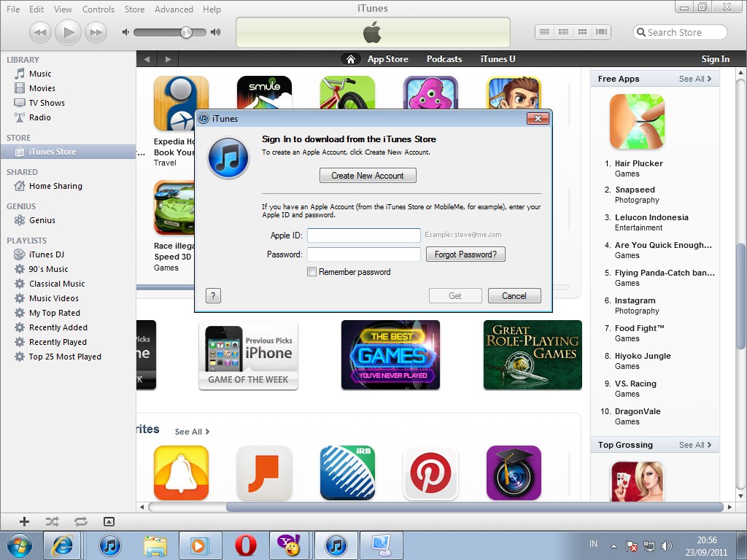Open Windows Start button
The height and width of the screenshot is (560, 747).
[20, 545]
